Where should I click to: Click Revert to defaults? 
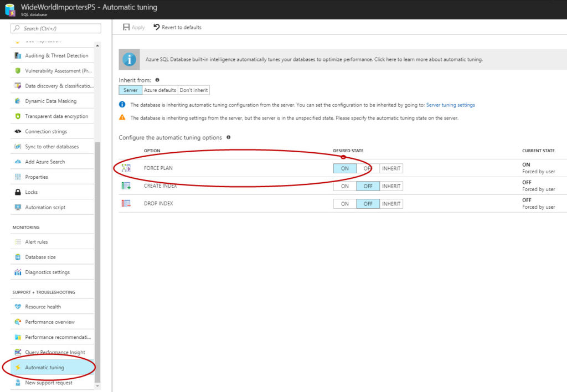point(178,26)
